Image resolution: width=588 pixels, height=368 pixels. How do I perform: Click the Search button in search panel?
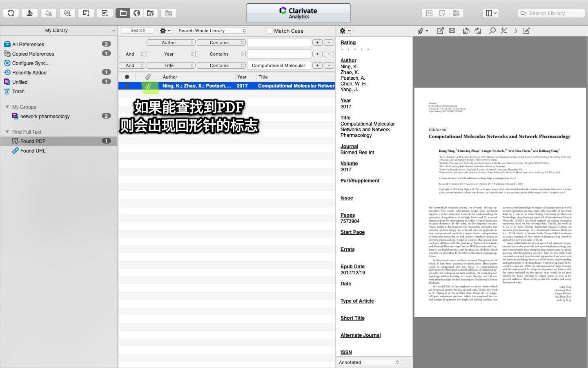click(138, 30)
